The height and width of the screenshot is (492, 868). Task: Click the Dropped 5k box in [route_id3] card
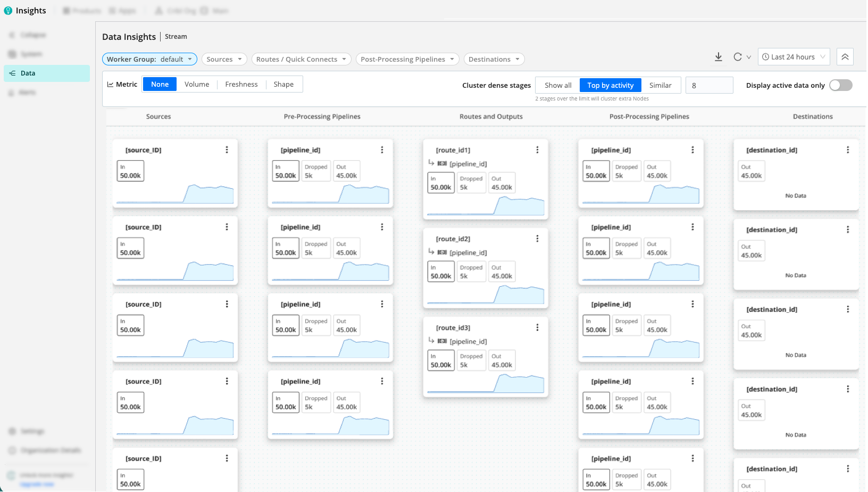click(471, 361)
